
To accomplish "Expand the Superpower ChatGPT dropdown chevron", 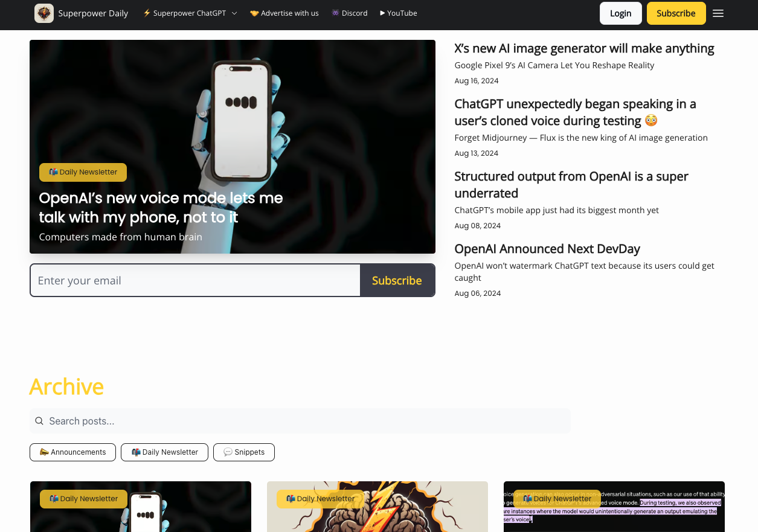I will point(234,13).
